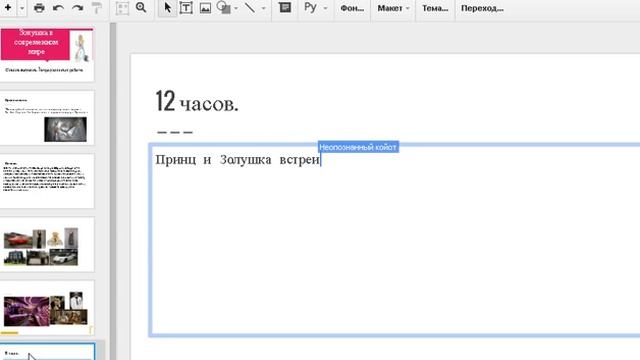Screen dimensions: 640x360
Task: Click the Неопознанный койот collaborator label
Action: (358, 147)
